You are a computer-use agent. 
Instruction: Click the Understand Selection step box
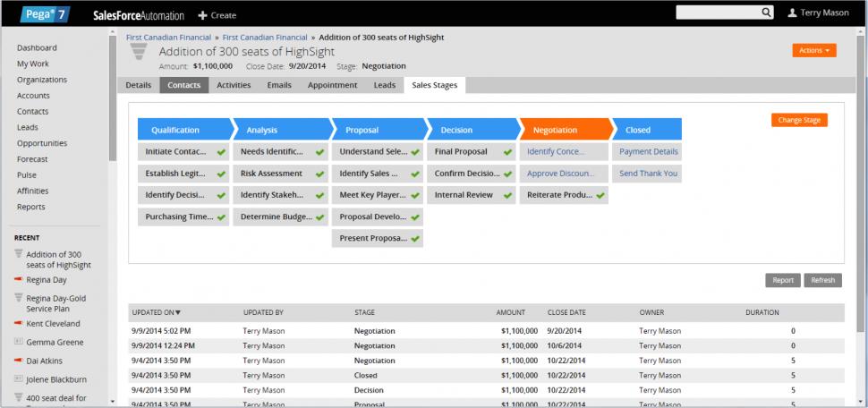pos(378,152)
